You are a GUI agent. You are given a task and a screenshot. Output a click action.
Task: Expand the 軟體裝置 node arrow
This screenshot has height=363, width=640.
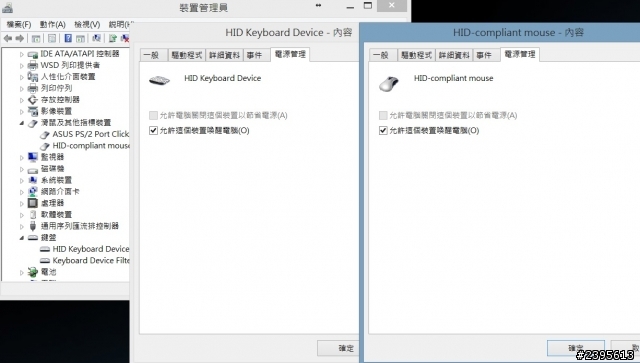(22, 214)
